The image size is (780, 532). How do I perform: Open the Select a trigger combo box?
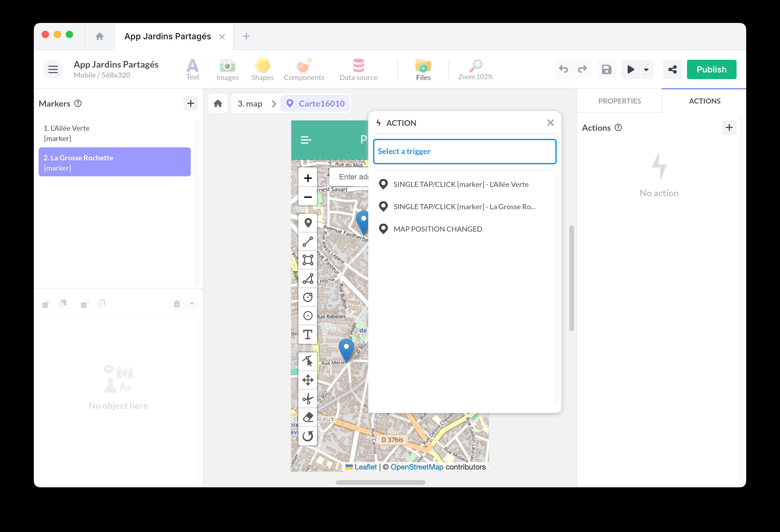pos(465,151)
